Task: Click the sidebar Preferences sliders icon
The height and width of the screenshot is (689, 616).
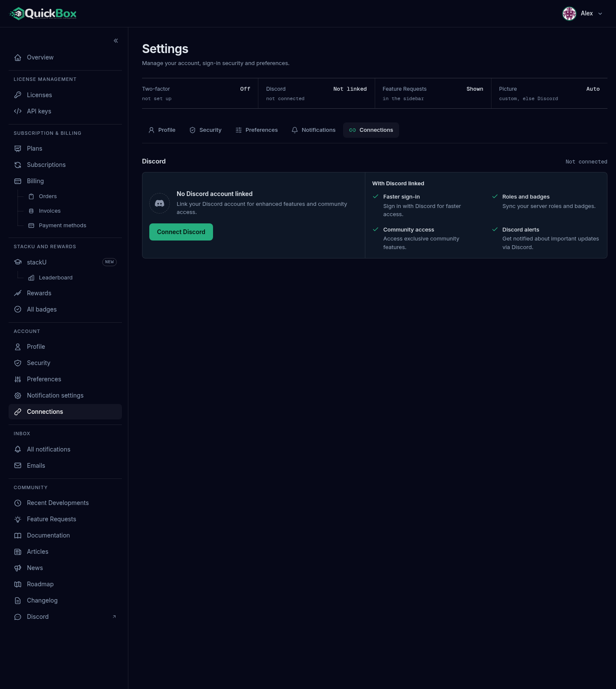Action: (x=18, y=379)
